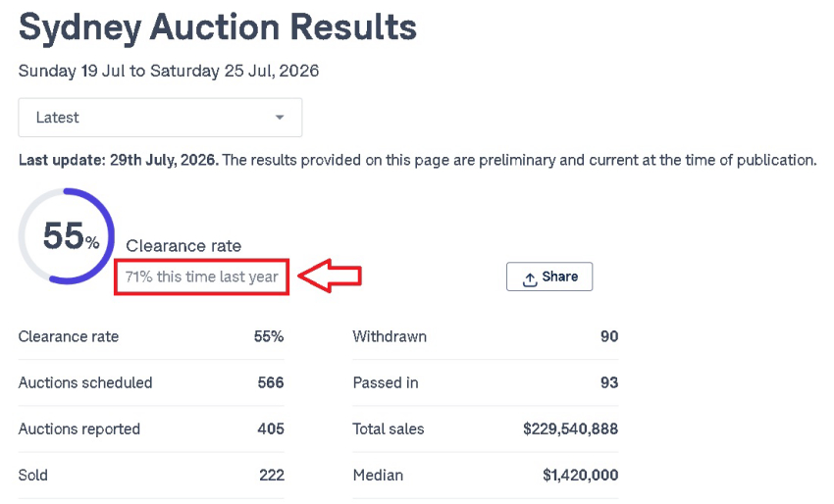Click the Share upload icon
834x504 pixels.
(529, 278)
